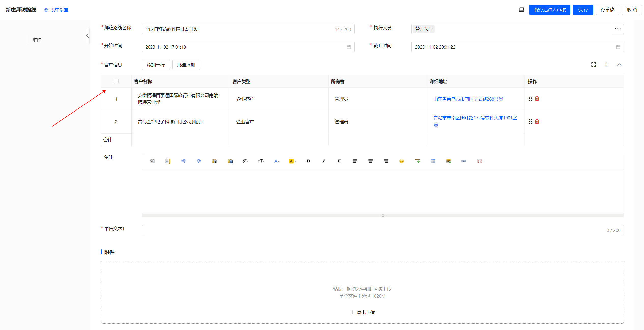Open address 山东省青岛市市南区宁夏路288号
Screen dimensions: 644x330
(x=466, y=99)
